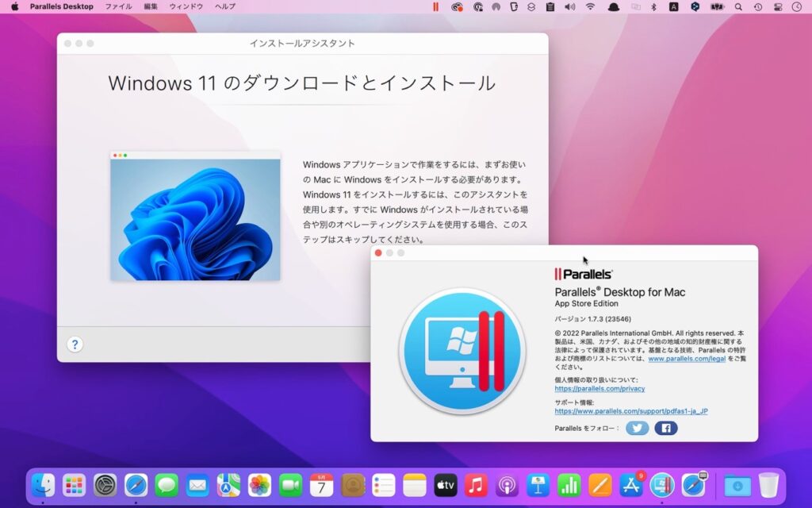Open the Facebook page via its icon

point(666,428)
